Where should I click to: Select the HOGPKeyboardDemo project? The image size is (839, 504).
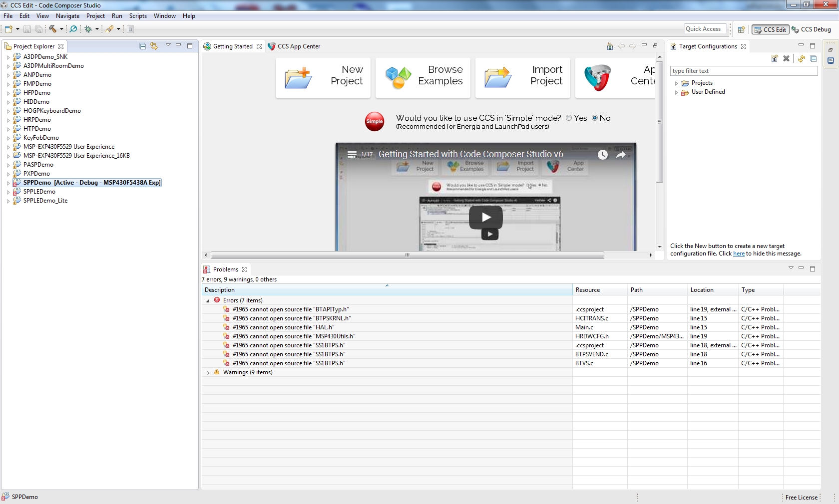pos(52,111)
